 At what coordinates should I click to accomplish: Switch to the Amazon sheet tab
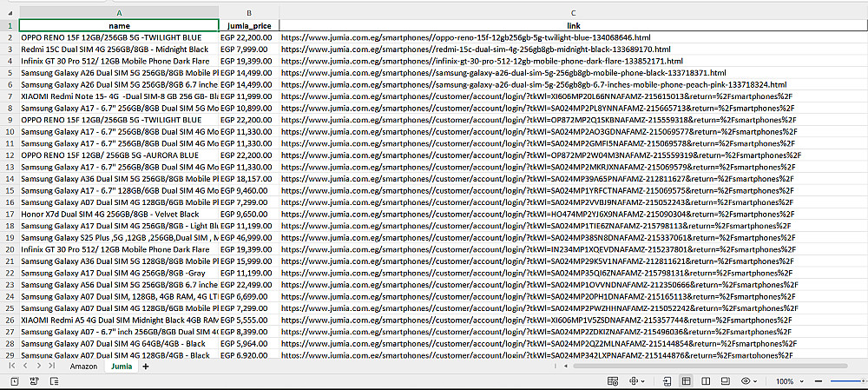pos(83,367)
